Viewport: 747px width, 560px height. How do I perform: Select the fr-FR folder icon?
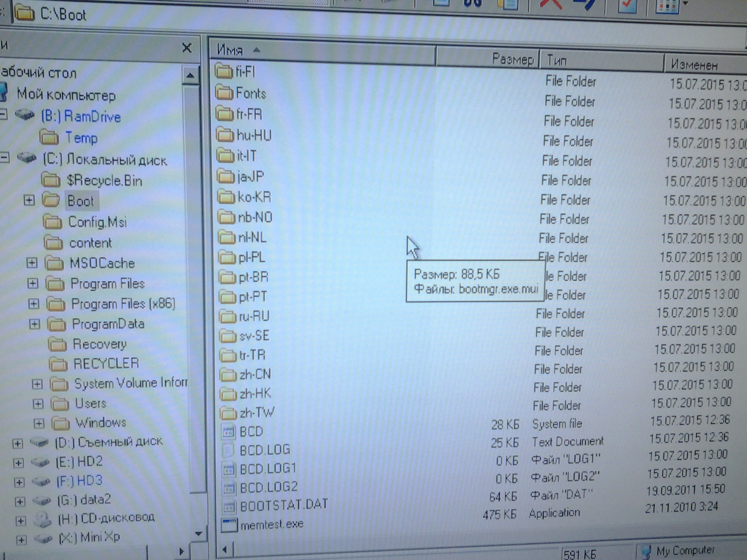224,114
